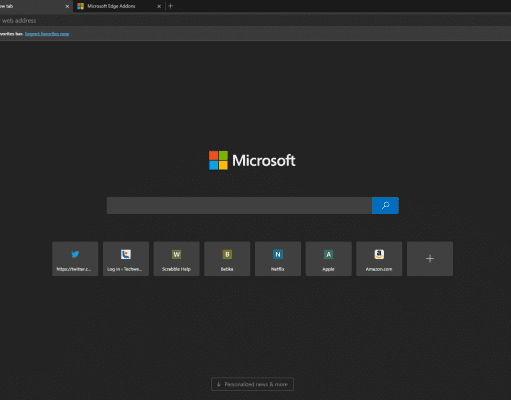Viewport: 511px width, 400px height.
Task: Open the Scrabble Help tile
Action: point(176,259)
